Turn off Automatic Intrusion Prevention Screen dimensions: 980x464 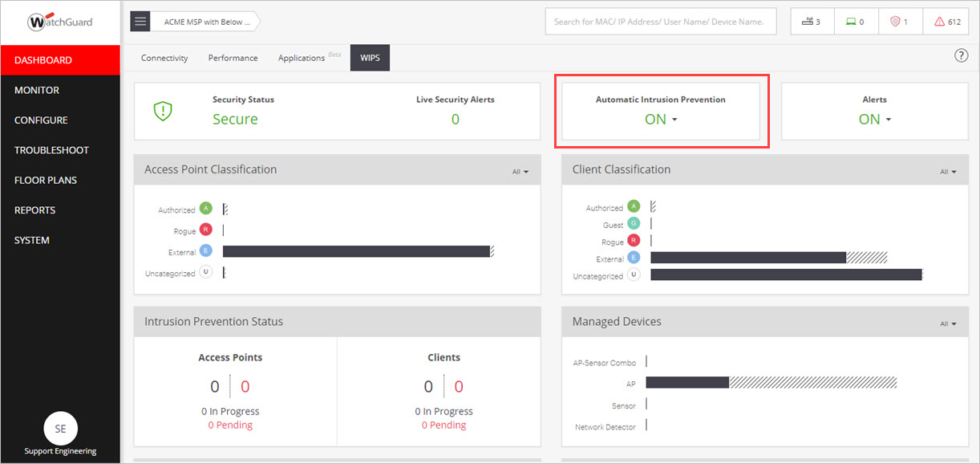(x=661, y=118)
